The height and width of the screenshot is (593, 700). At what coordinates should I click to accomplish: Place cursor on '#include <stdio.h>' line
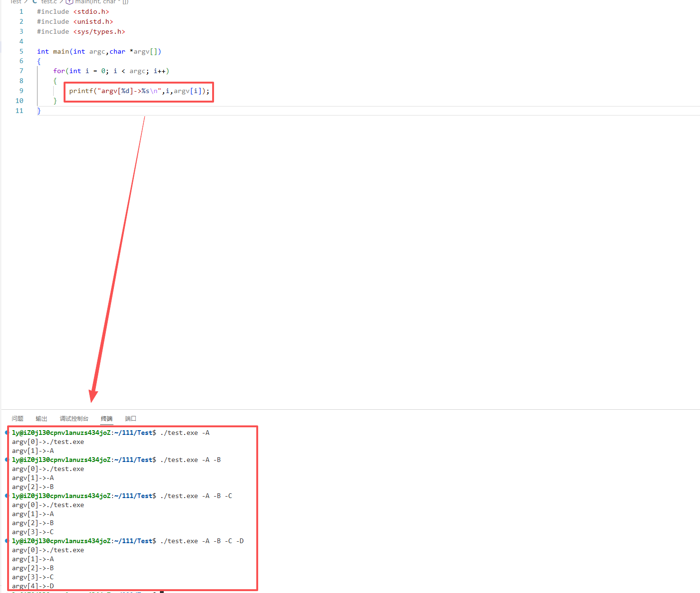point(73,11)
